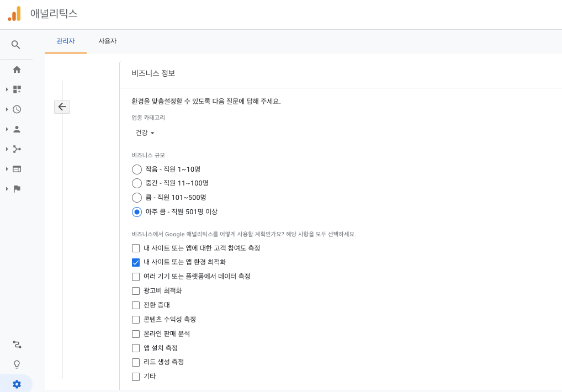Expand the advertising card icon's sidebar section
This screenshot has height=392, width=562.
17,168
